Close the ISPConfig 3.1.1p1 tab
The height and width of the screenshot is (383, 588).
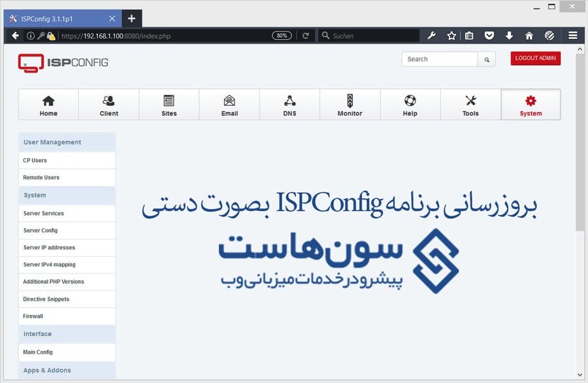[x=112, y=19]
